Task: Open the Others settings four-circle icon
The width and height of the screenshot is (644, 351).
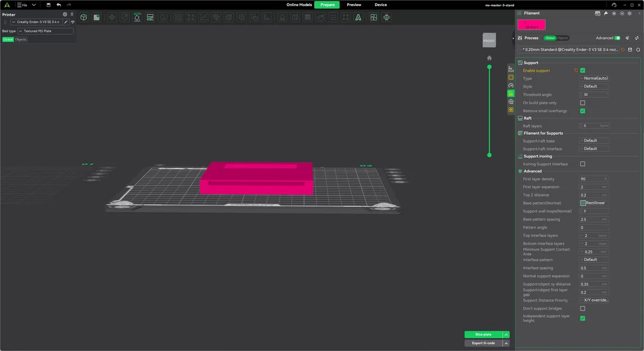Action: tap(511, 110)
